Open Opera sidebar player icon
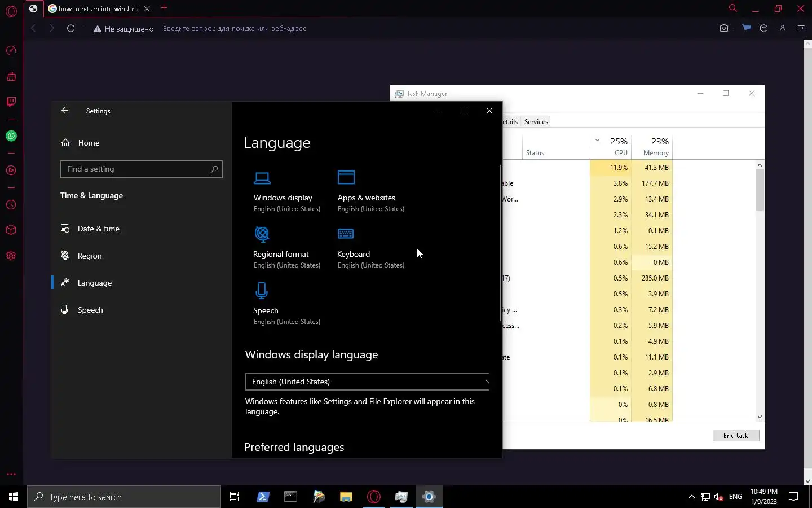The image size is (812, 508). (11, 170)
